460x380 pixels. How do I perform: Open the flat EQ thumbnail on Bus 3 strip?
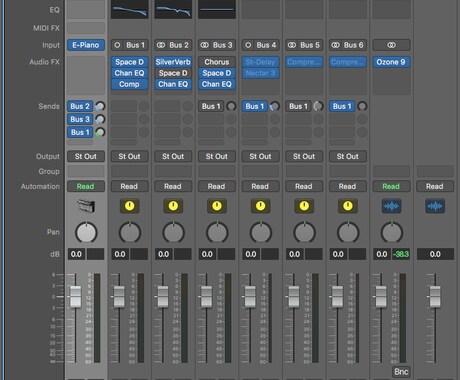pos(217,9)
